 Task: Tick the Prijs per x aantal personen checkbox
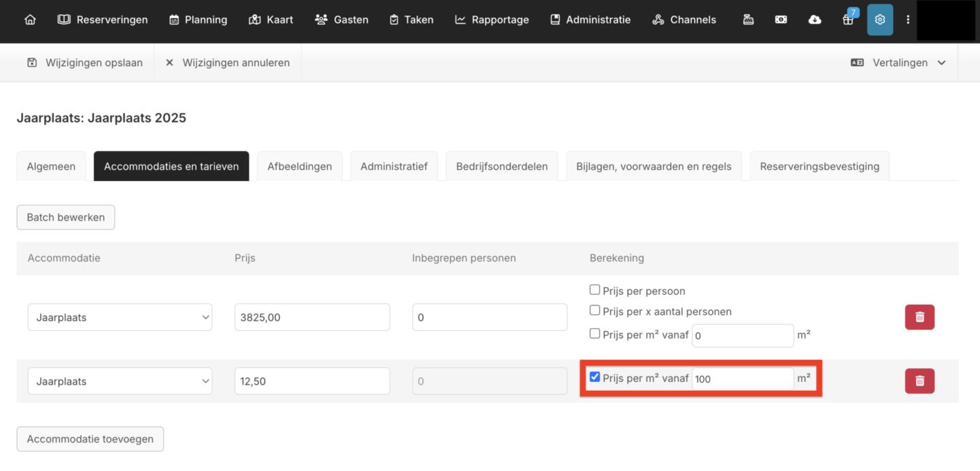pos(595,310)
